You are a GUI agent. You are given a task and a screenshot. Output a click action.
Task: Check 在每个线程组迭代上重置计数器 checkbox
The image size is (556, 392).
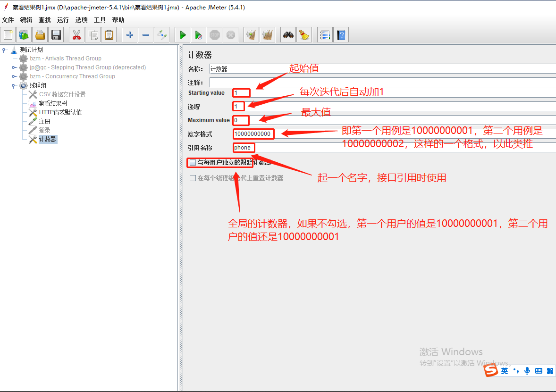tap(193, 178)
